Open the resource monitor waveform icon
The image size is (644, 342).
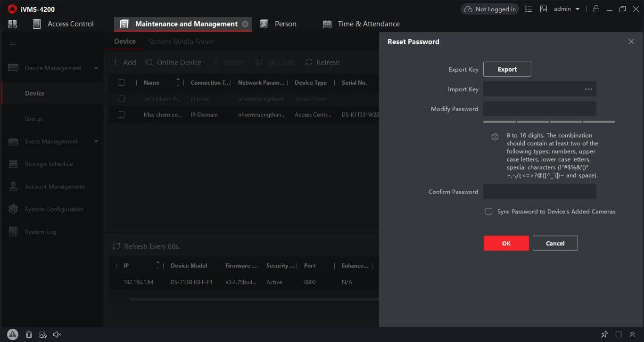pos(544,9)
